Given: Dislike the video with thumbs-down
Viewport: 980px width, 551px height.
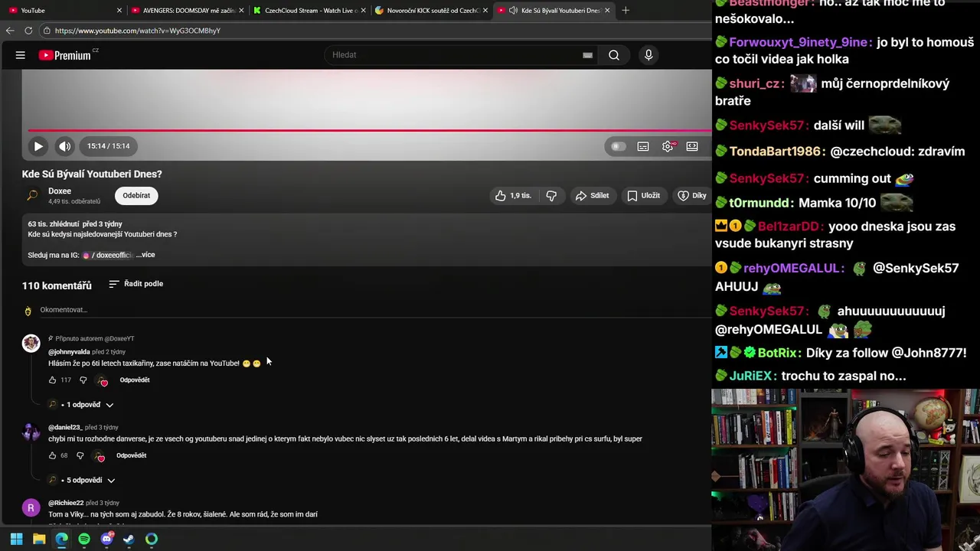Looking at the screenshot, I should (x=551, y=196).
